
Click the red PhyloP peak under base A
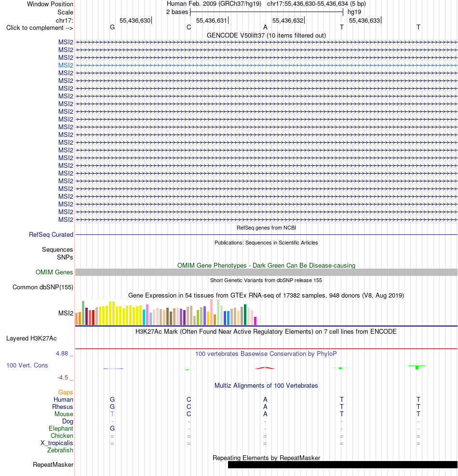click(x=265, y=368)
